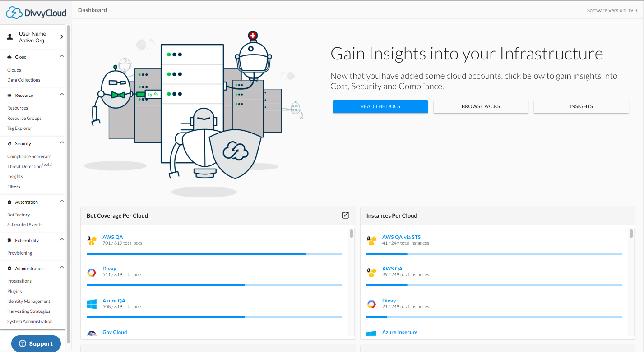Open System Administration

pos(30,322)
